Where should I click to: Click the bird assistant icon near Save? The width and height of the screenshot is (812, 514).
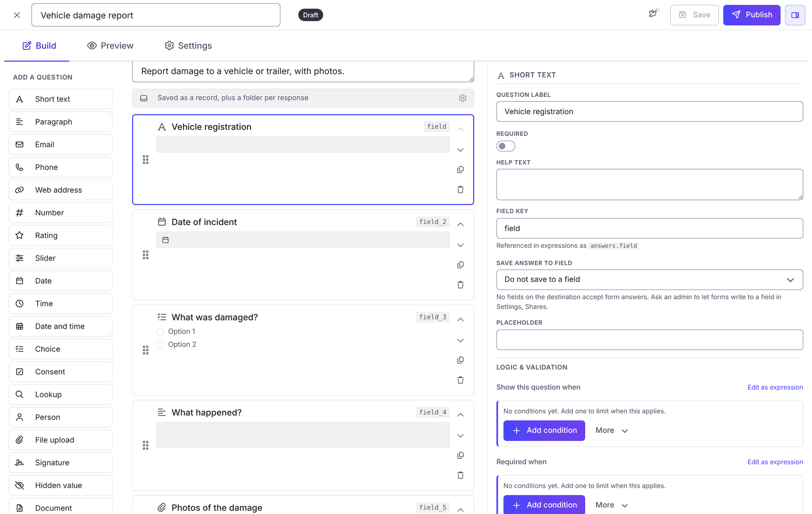(654, 14)
